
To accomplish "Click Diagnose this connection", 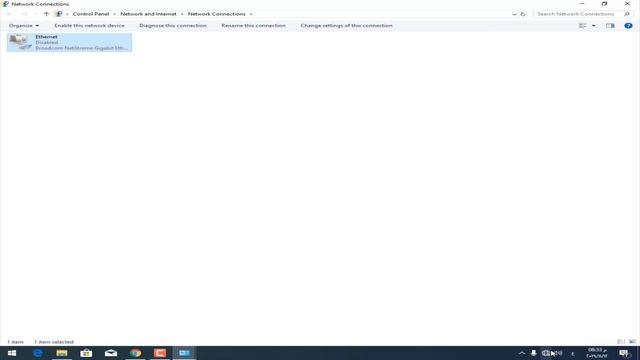I will pos(173,26).
